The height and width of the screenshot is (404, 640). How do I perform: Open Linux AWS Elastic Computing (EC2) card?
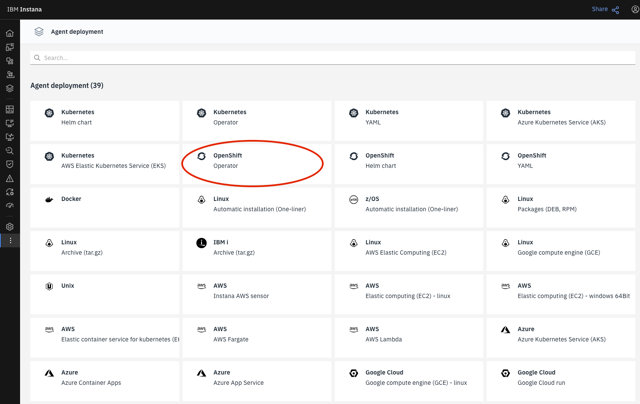pos(409,251)
